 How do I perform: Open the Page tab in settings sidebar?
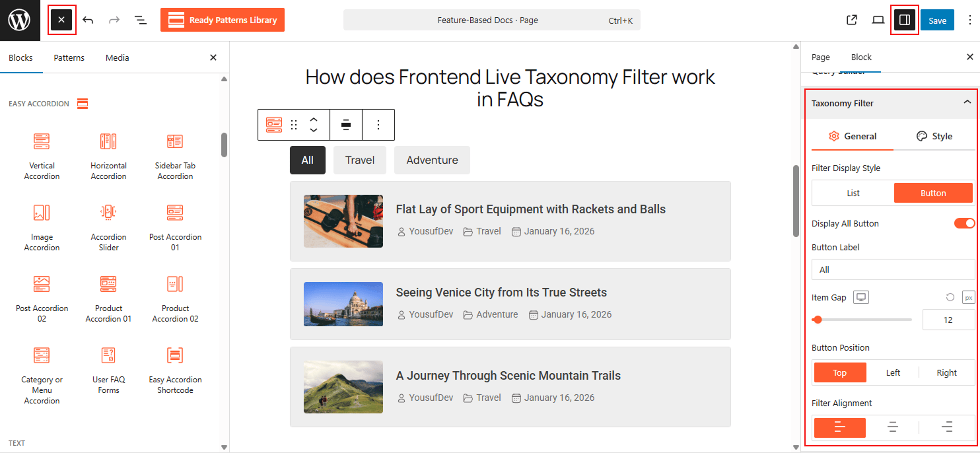tap(820, 57)
